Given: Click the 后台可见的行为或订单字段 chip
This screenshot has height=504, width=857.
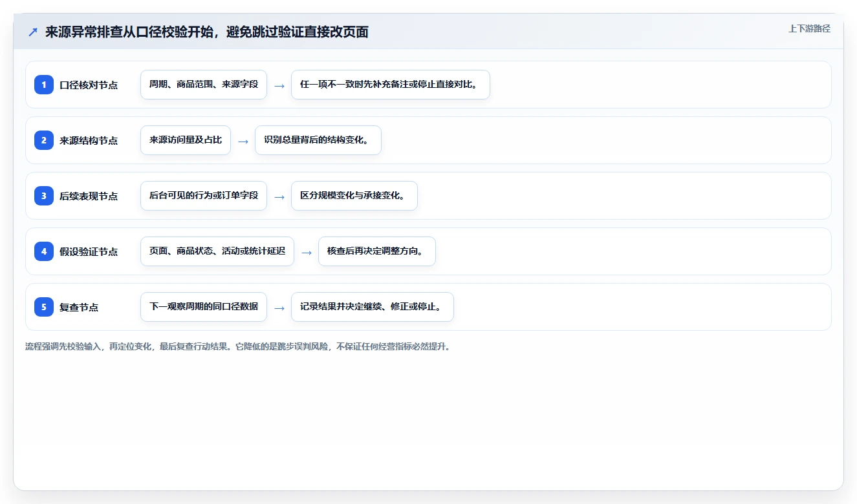Looking at the screenshot, I should [204, 196].
